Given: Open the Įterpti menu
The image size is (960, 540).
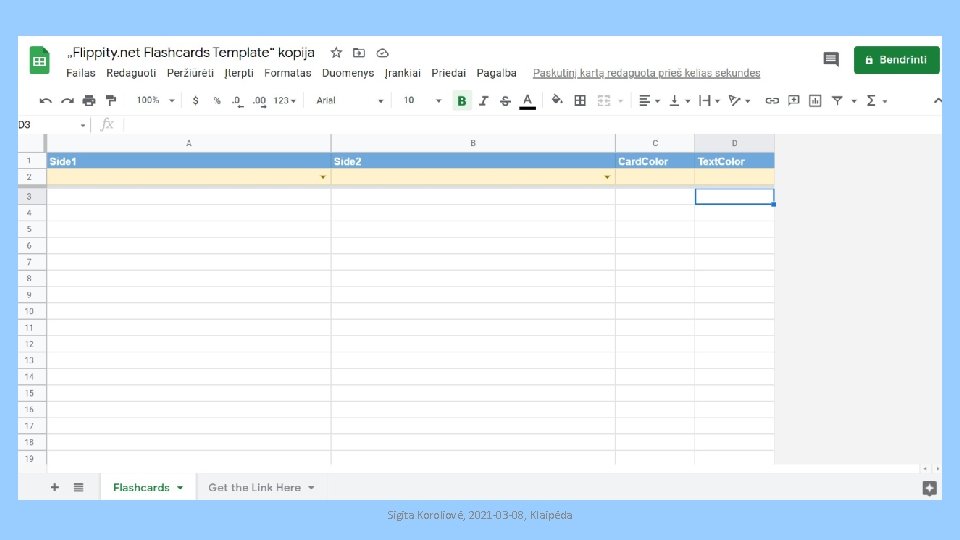Looking at the screenshot, I should tap(239, 73).
